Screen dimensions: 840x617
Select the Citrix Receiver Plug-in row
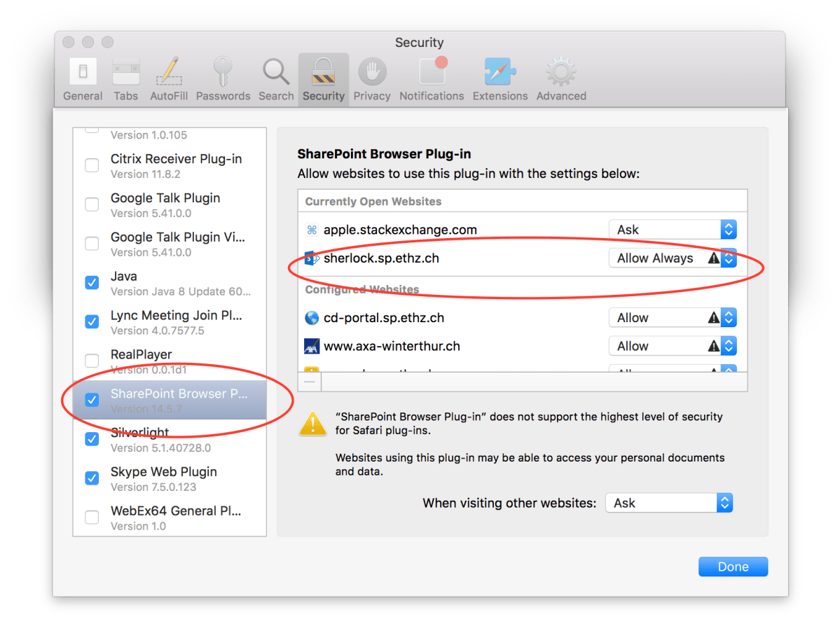[170, 165]
